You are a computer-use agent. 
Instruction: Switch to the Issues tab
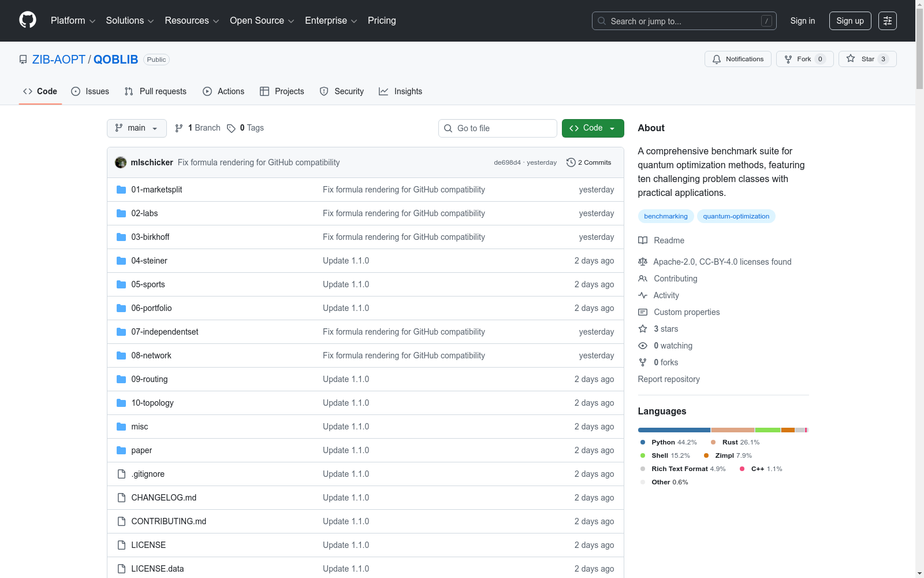[90, 91]
